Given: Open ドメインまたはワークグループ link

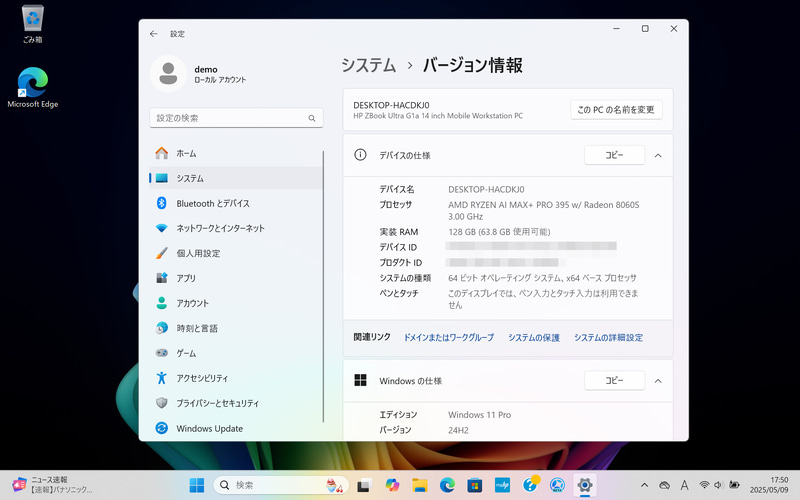Looking at the screenshot, I should (x=449, y=337).
